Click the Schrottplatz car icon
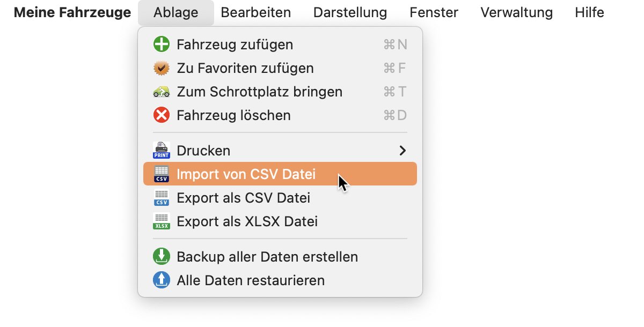 tap(162, 92)
